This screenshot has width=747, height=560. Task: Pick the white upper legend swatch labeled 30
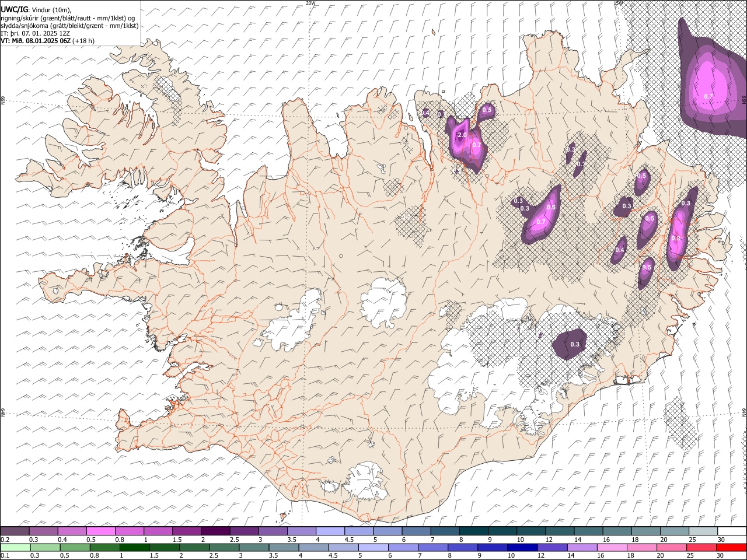(x=732, y=531)
